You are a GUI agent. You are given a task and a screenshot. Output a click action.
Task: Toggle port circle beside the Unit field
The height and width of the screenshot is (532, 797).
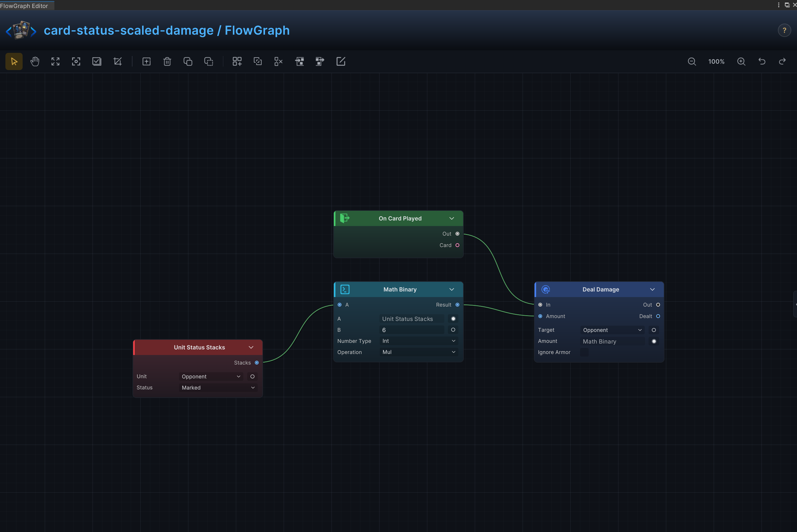coord(252,377)
